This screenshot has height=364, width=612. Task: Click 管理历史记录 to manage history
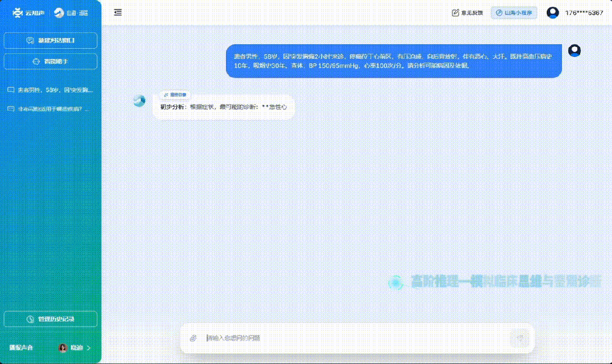pyautogui.click(x=51, y=319)
